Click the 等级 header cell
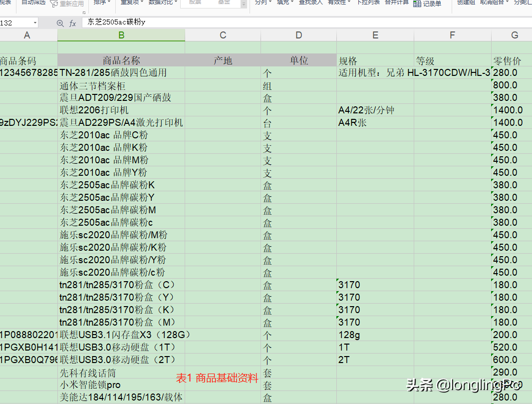The width and height of the screenshot is (532, 404). [x=452, y=60]
